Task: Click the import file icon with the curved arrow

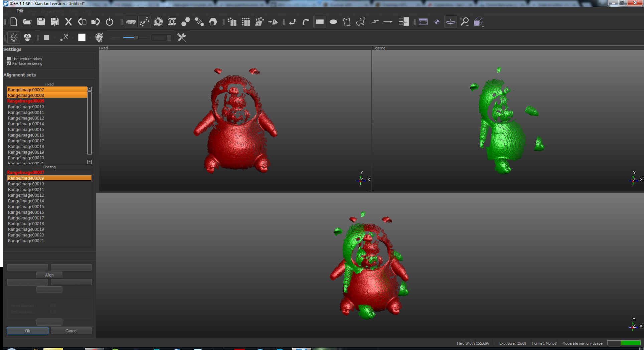Action: [x=82, y=22]
